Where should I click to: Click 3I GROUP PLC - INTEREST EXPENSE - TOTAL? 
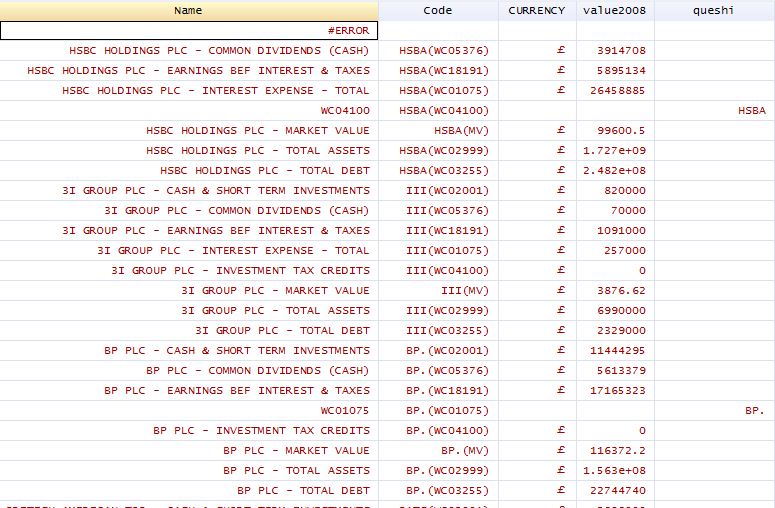coord(189,251)
